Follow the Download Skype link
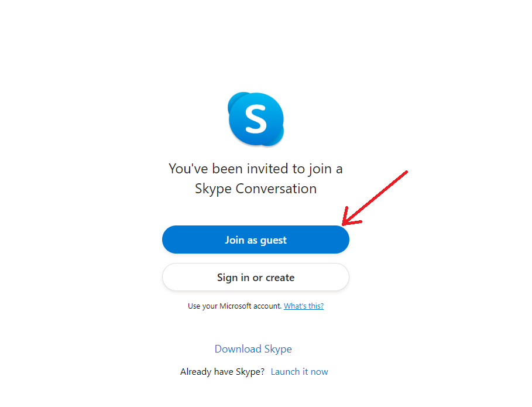Screen dimensions: 532x407 (x=253, y=349)
